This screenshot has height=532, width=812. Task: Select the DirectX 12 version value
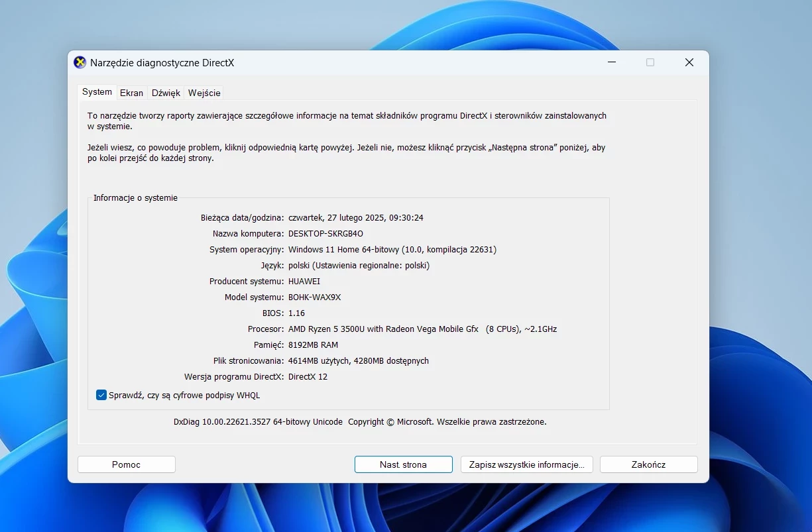308,376
